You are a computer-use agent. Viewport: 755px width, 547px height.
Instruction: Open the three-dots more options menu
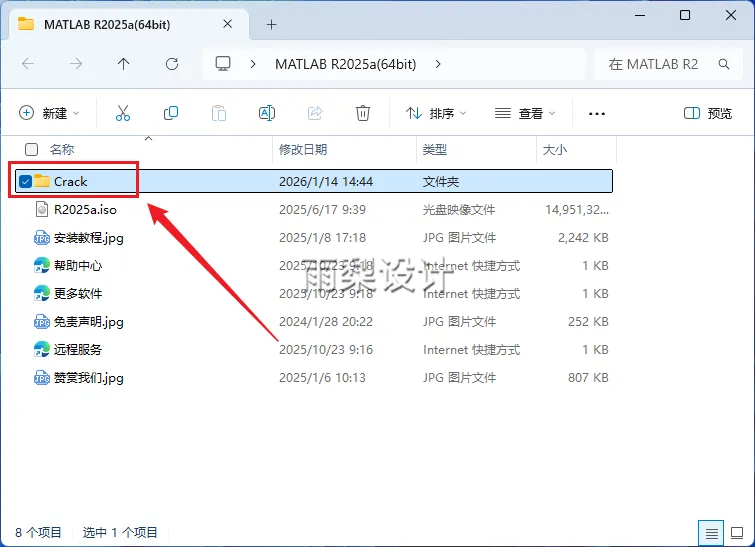point(597,114)
